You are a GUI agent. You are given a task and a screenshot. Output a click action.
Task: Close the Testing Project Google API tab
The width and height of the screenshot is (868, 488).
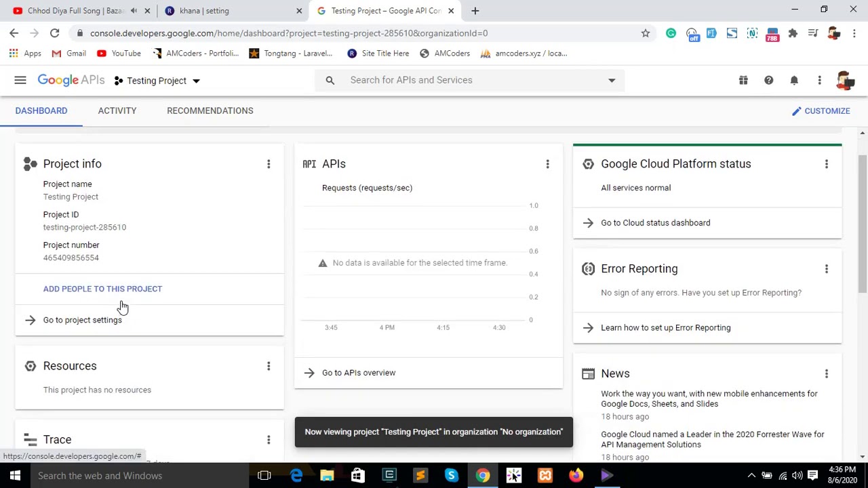pos(451,11)
